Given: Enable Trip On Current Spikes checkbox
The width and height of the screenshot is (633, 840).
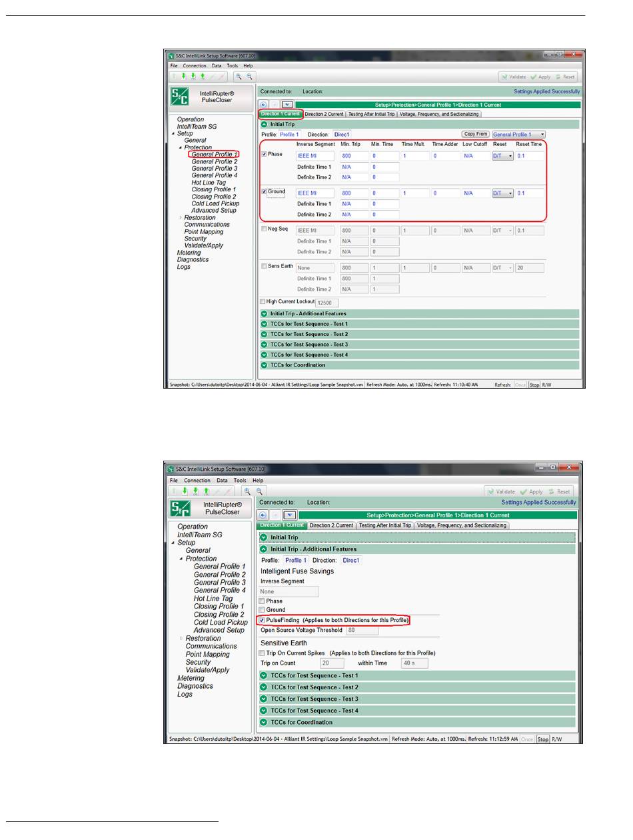Looking at the screenshot, I should pos(263,653).
